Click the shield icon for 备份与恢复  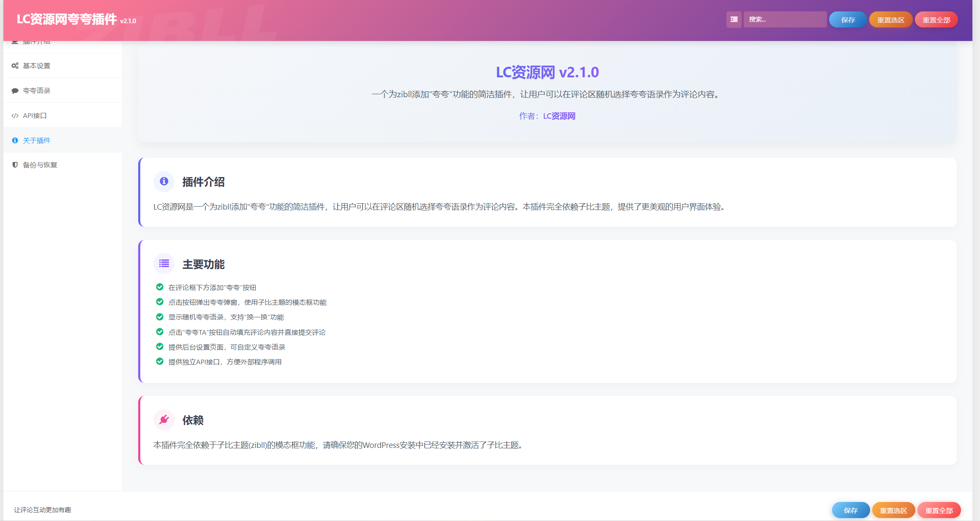point(15,165)
